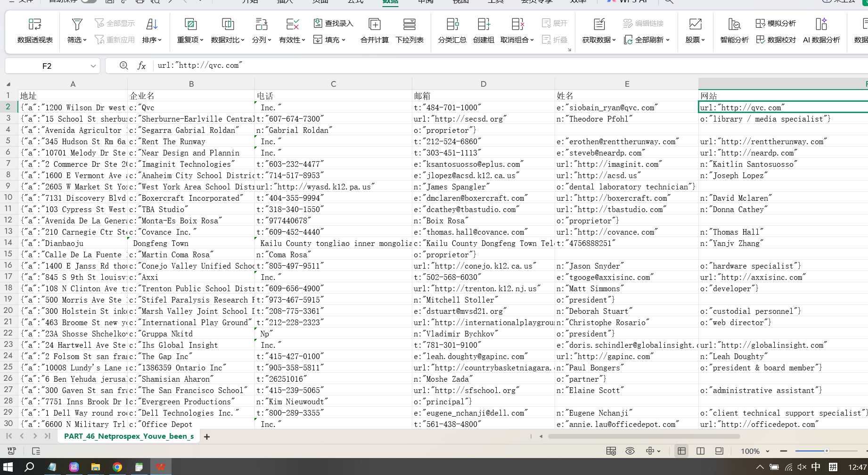The height and width of the screenshot is (475, 868).
Task: Select cell c:"TBA Studio"
Action: tap(191, 209)
